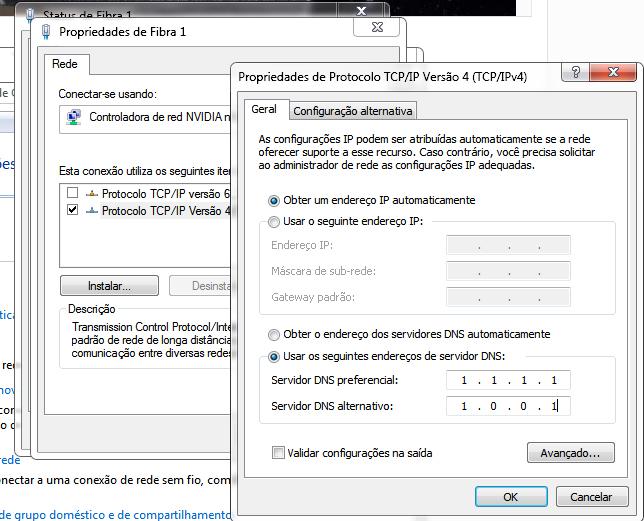Select 'Usar o seguinte endereço IP' radio
This screenshot has width=644, height=521.
[274, 222]
